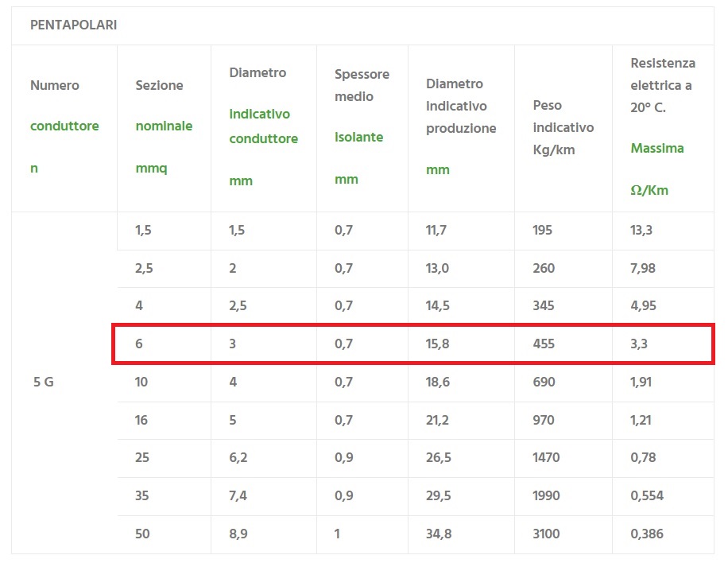The width and height of the screenshot is (728, 563).
Task: Select the conductor diameter value 8,9
Action: click(x=238, y=534)
